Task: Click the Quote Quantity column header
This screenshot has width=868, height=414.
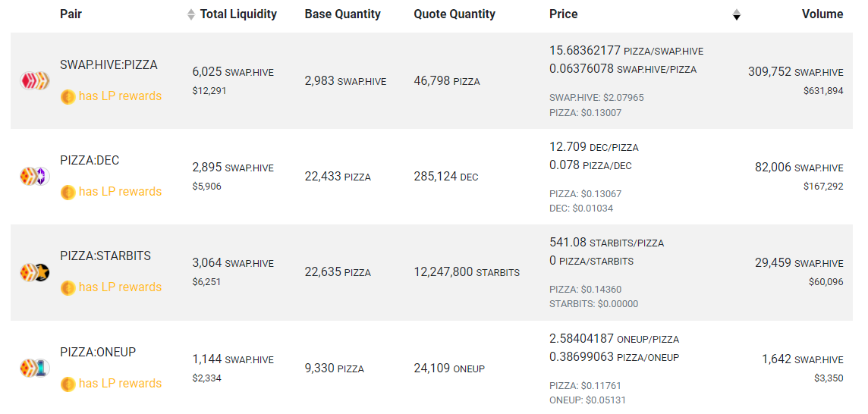Action: click(454, 14)
